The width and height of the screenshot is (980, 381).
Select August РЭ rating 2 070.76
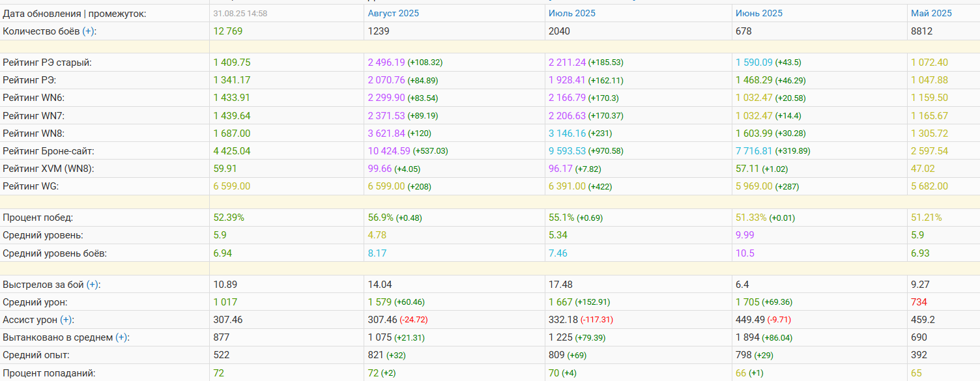click(x=386, y=80)
